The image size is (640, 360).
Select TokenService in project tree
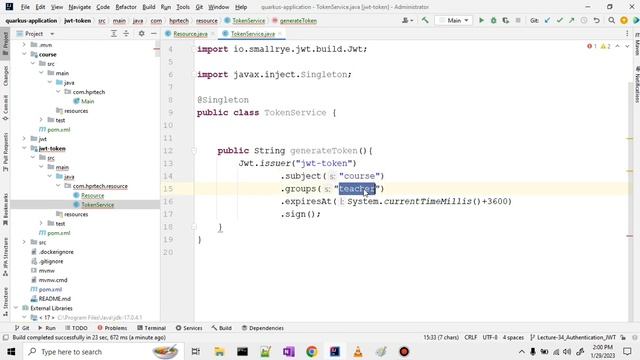pos(98,204)
